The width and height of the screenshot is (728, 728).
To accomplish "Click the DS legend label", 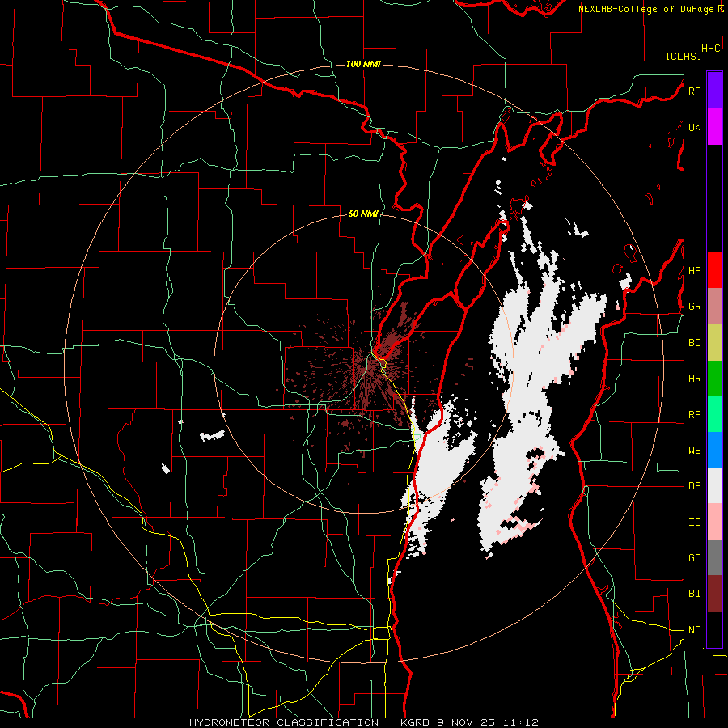I will click(x=694, y=486).
